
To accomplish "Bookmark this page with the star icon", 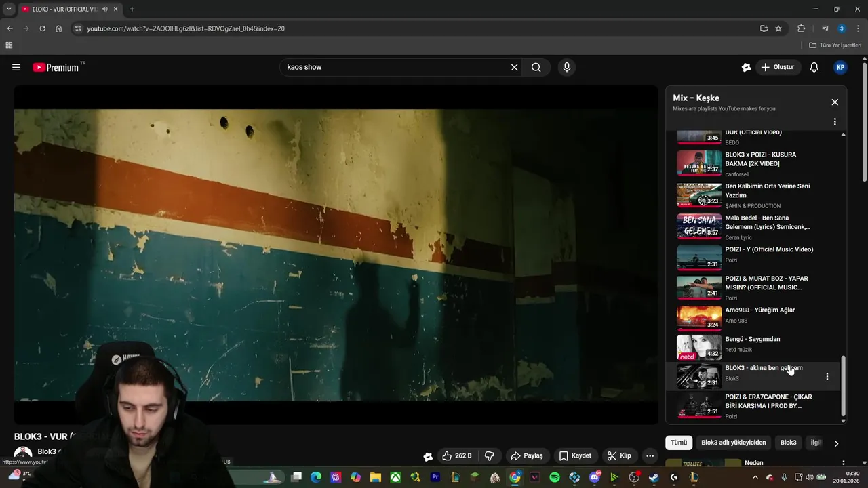I will [x=778, y=28].
